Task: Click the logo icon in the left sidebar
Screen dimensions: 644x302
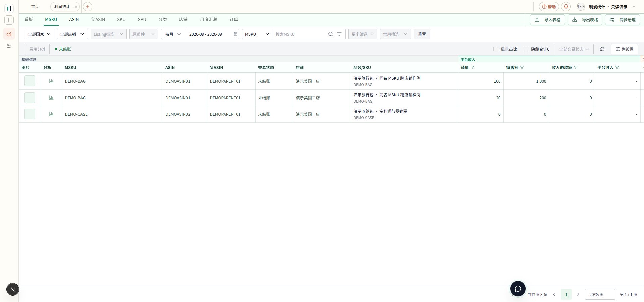Action: coord(9,8)
